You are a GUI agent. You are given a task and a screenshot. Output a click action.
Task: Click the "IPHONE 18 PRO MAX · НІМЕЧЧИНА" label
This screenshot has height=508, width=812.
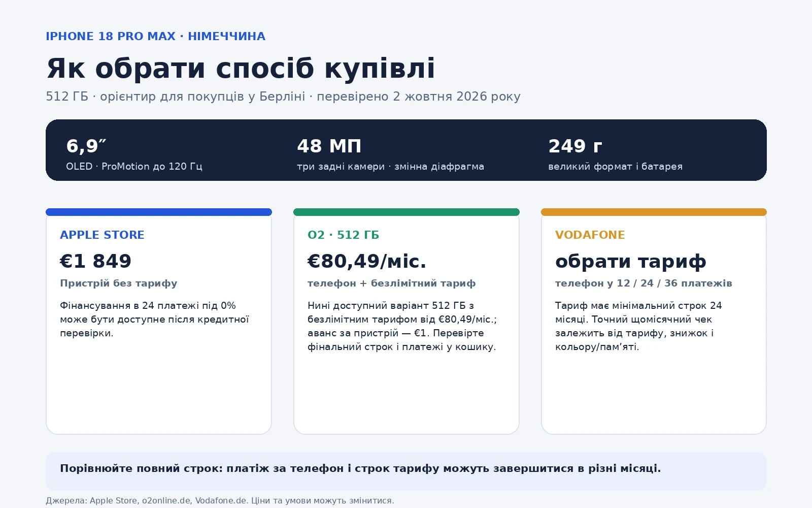[x=155, y=37]
